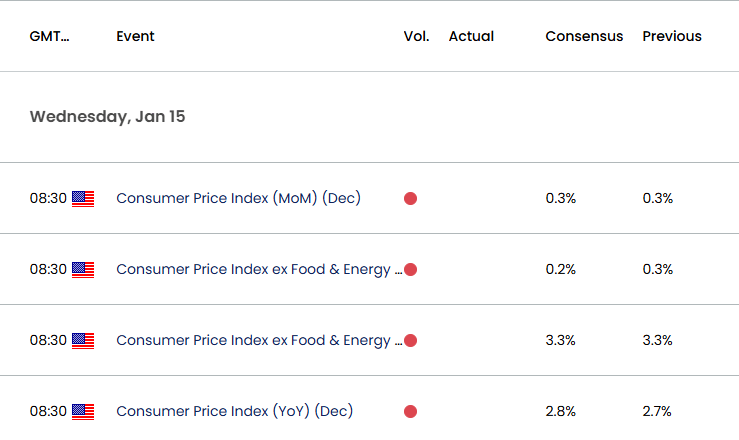
Task: Click red volatility dot in the 3.3% previous row
Action: coord(411,341)
